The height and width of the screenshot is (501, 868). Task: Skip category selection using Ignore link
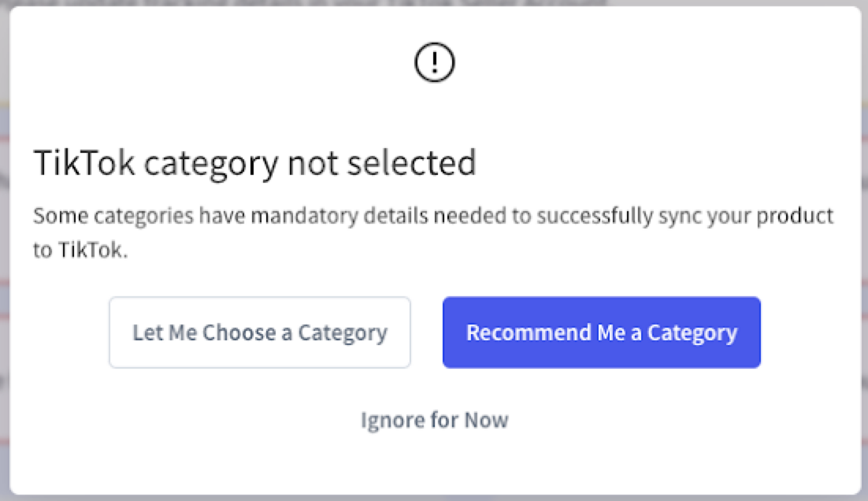pos(435,420)
